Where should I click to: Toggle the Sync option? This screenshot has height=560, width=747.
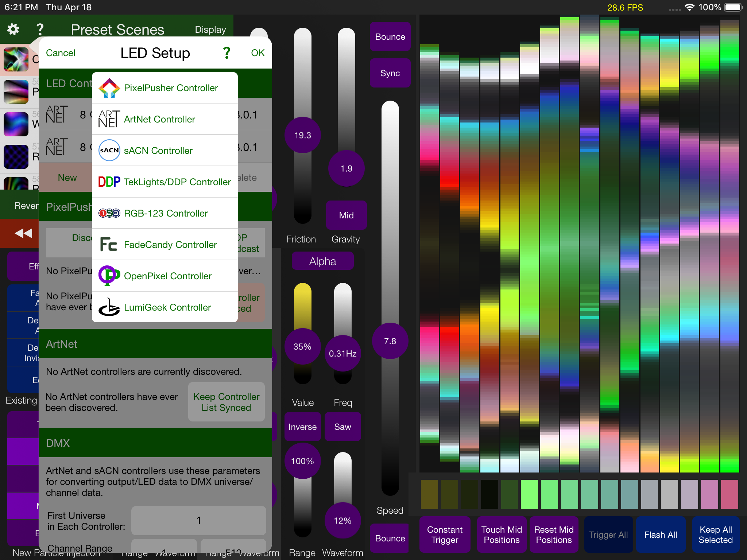coord(390,73)
